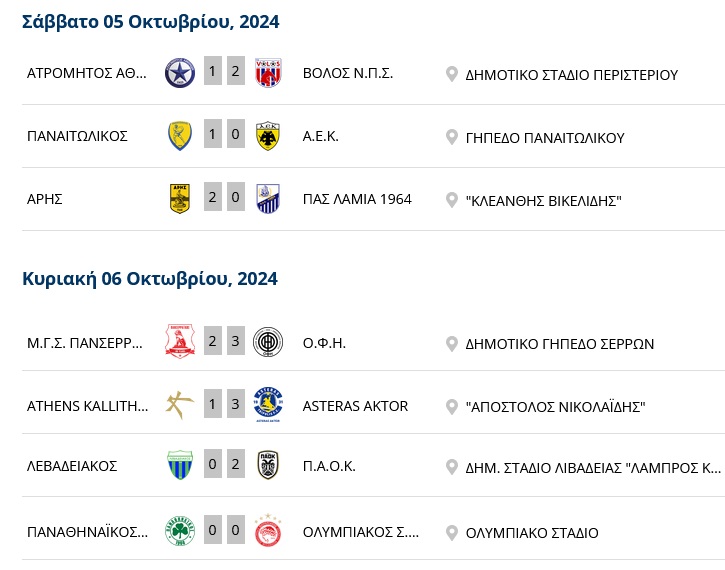Open the Panathinaikos green shamrock logo
725x570 pixels.
pyautogui.click(x=180, y=531)
